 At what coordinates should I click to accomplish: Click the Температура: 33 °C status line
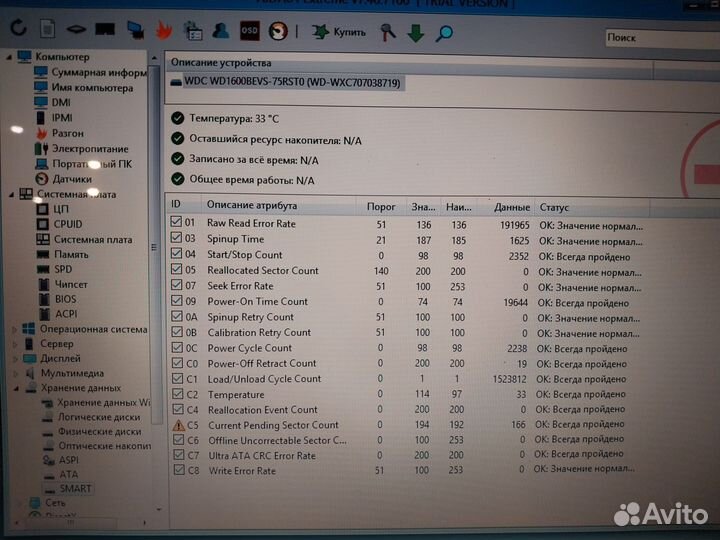[225, 118]
